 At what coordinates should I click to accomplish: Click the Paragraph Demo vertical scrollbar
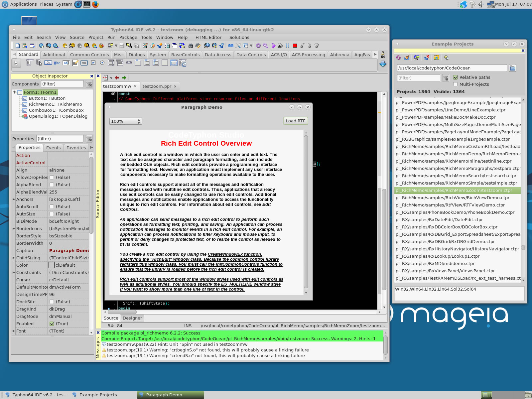tap(306, 212)
